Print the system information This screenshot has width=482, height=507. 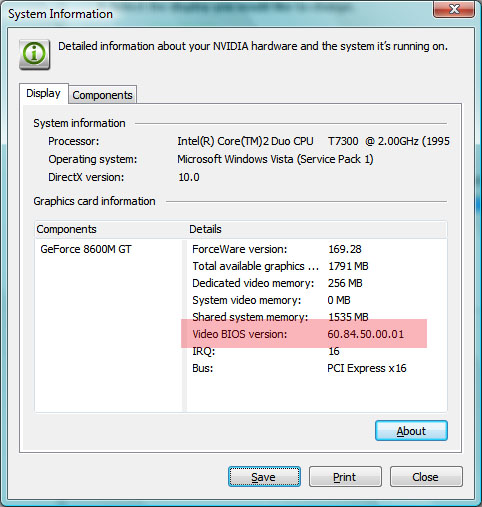[x=345, y=477]
